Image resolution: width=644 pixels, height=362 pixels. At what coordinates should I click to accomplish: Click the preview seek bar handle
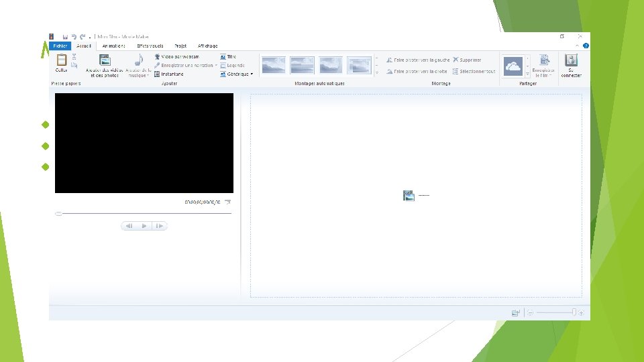click(58, 213)
